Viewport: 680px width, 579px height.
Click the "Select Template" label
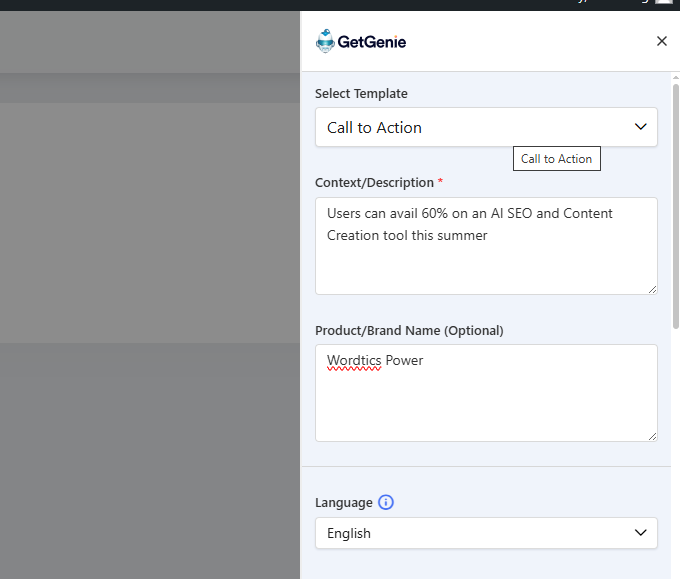click(x=361, y=94)
